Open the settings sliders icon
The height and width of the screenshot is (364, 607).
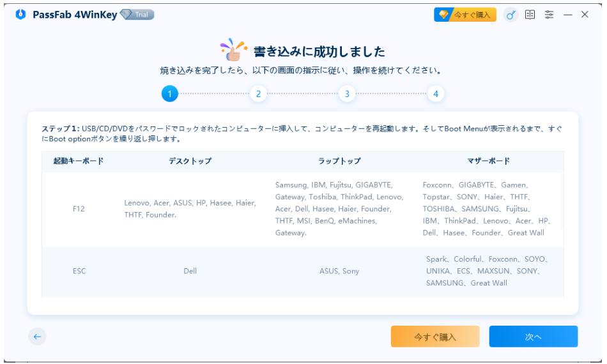(x=549, y=15)
